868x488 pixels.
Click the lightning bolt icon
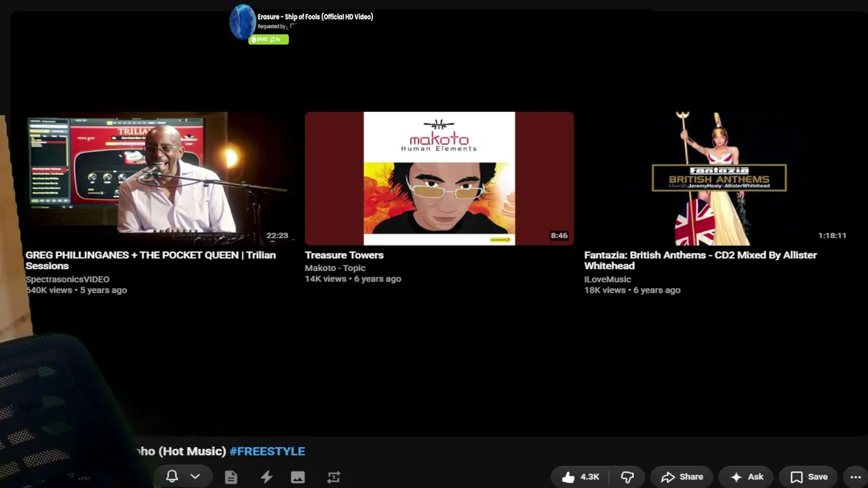coord(267,477)
